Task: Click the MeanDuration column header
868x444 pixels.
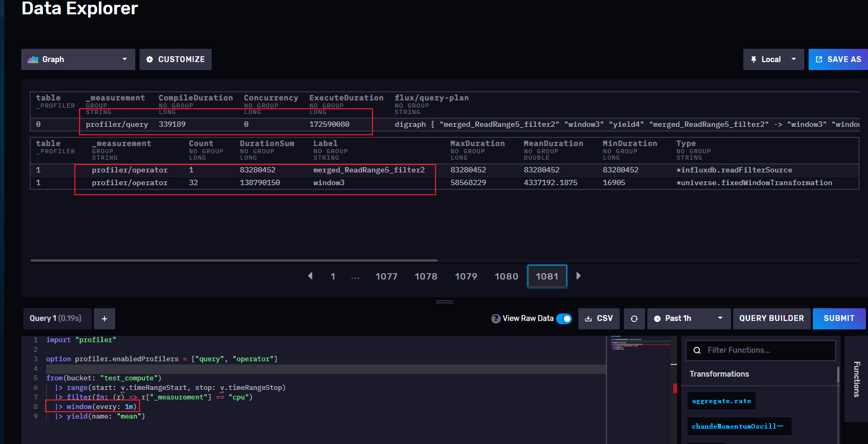Action: (x=553, y=143)
